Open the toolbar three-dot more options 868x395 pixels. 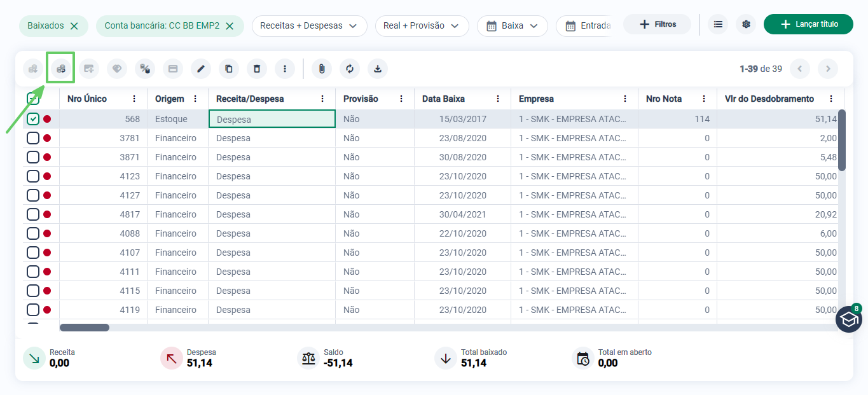[285, 69]
